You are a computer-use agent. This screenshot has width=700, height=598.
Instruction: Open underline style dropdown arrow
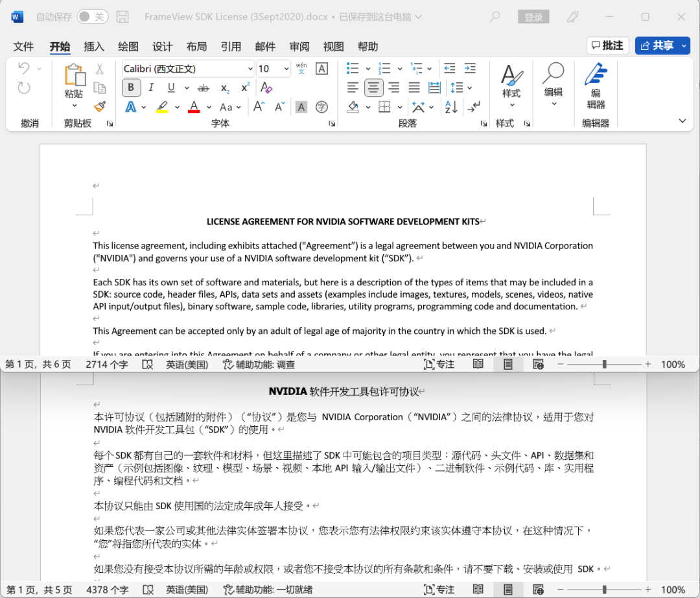tap(187, 88)
